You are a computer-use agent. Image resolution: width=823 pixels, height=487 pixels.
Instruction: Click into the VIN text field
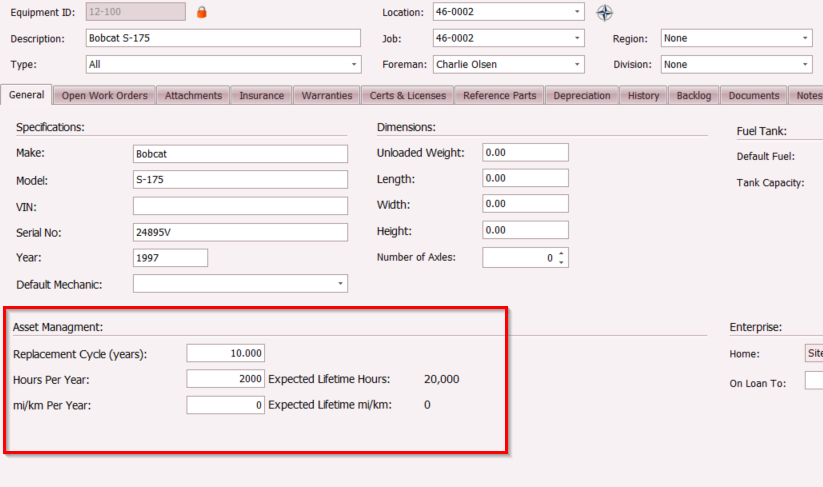(240, 206)
